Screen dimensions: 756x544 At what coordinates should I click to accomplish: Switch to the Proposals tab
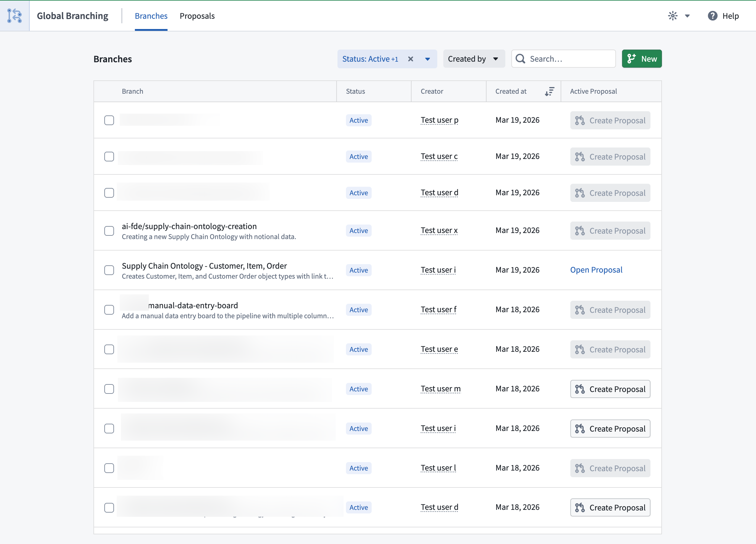pyautogui.click(x=197, y=16)
